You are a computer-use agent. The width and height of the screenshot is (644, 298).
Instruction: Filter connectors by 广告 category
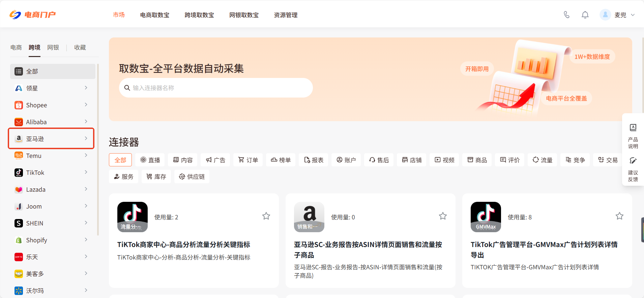[215, 160]
